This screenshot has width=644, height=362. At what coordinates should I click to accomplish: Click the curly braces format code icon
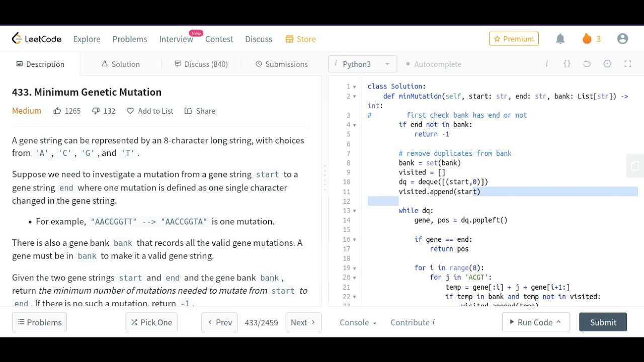(567, 64)
